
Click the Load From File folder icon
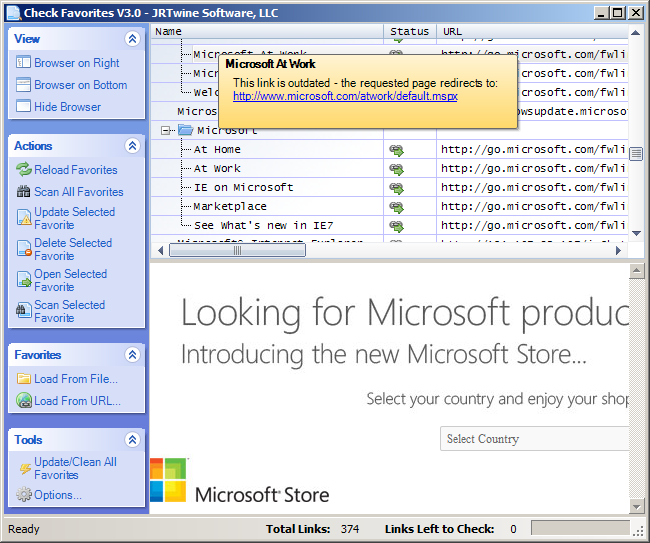pos(24,378)
